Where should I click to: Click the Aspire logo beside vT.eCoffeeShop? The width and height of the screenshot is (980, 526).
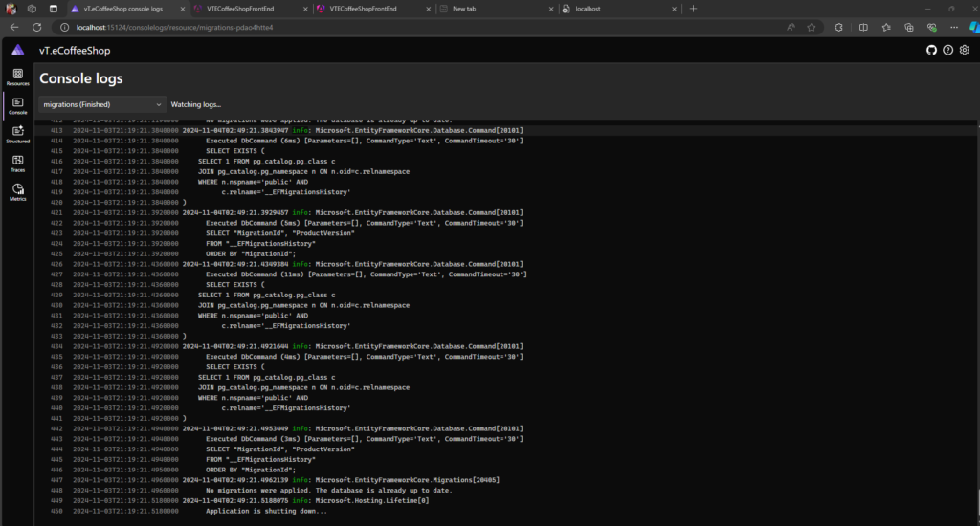(x=17, y=50)
